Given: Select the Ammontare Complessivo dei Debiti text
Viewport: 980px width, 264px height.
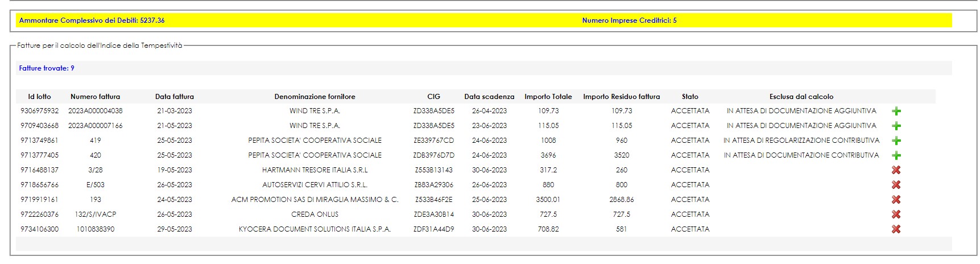Looking at the screenshot, I should 92,20.
